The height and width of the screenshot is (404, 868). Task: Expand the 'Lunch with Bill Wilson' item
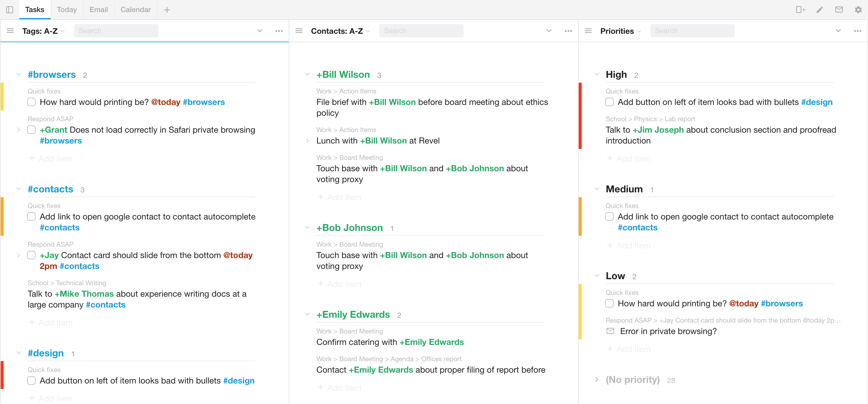pos(307,140)
